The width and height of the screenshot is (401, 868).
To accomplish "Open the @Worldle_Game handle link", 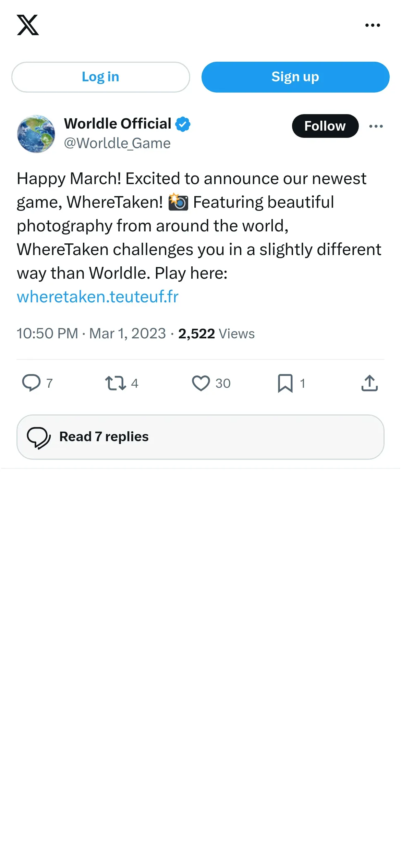I will pyautogui.click(x=117, y=143).
